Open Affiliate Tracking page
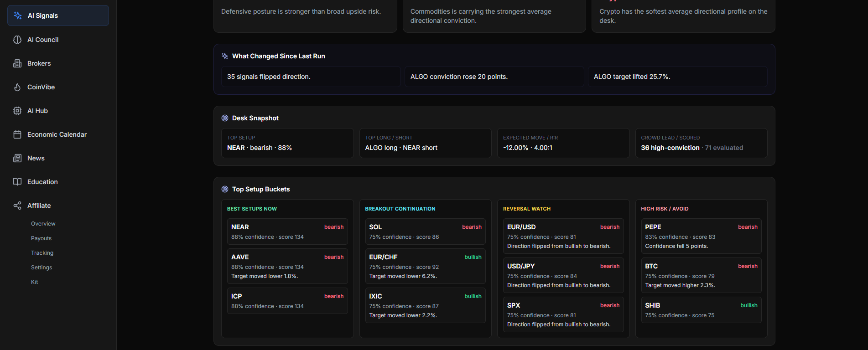Viewport: 868px width, 350px height. [42, 253]
